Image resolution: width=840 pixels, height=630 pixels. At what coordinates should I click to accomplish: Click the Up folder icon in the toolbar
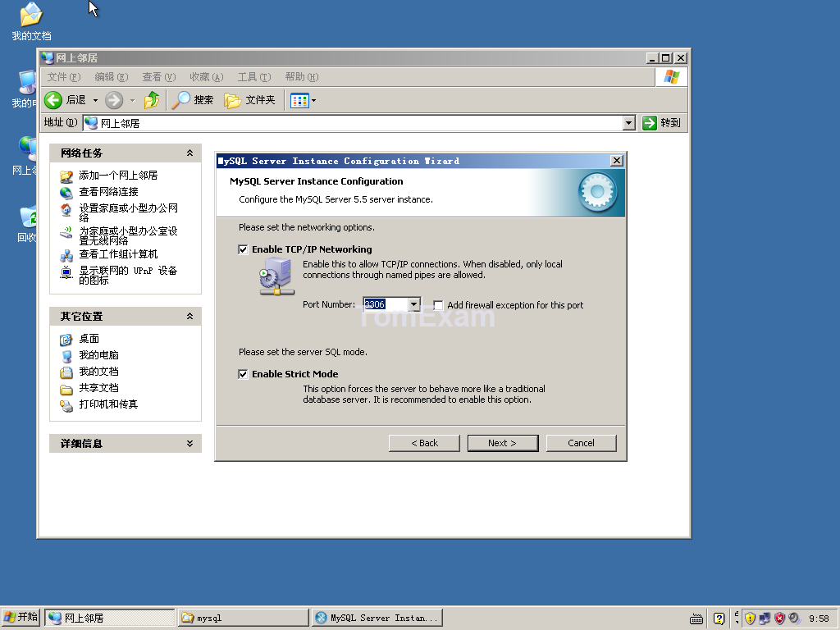click(152, 100)
